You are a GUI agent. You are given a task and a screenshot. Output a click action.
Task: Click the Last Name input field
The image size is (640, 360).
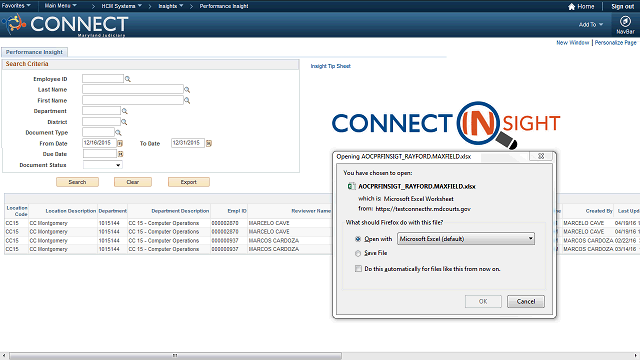(133, 89)
